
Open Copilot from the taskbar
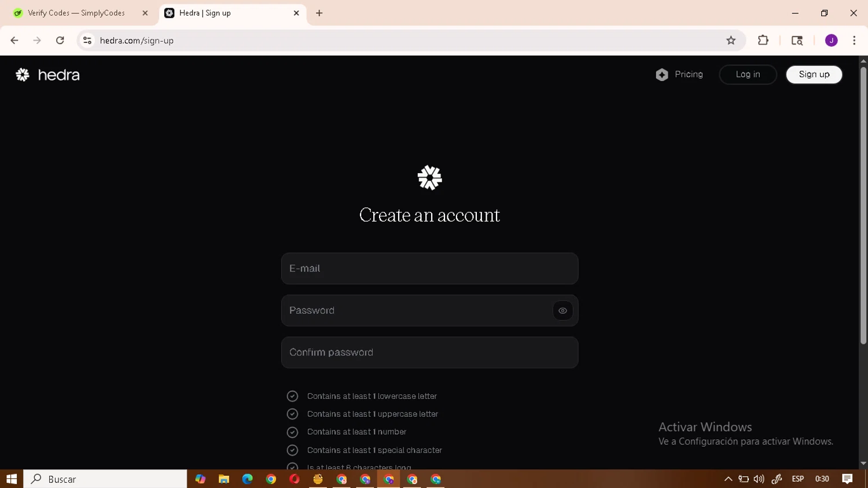click(200, 479)
